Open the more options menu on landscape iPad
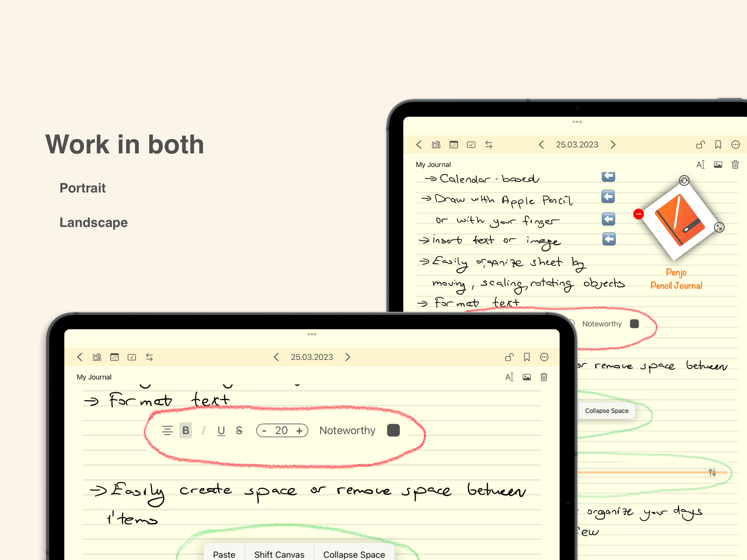Image resolution: width=747 pixels, height=560 pixels. click(x=544, y=357)
